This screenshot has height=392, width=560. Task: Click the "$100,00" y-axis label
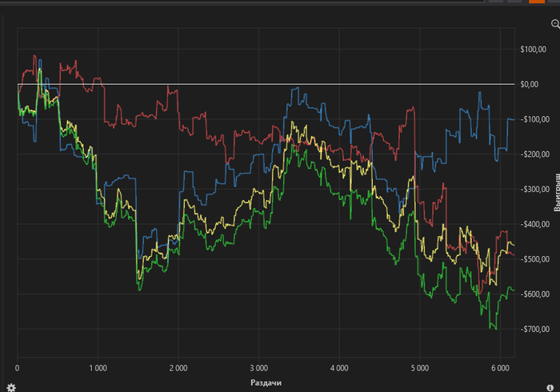(x=534, y=50)
